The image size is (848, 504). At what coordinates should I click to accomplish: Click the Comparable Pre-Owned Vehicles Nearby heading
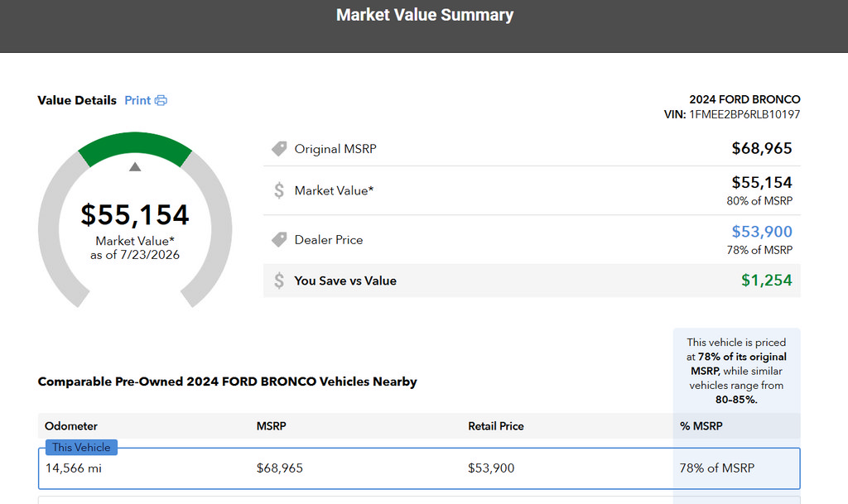tap(227, 382)
